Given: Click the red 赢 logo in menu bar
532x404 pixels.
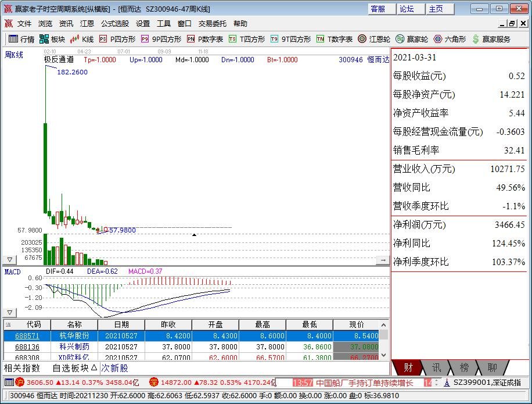Looking at the screenshot, I should point(9,23).
